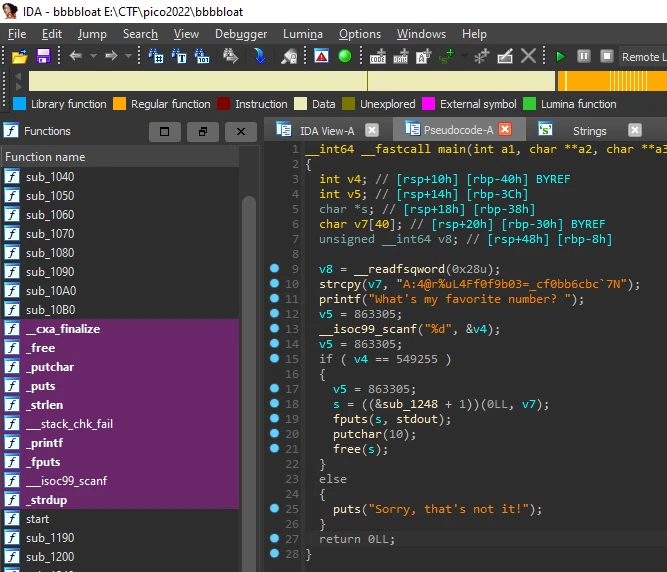Screen dimensions: 667x572
Task: Toggle breakpoint dot on line 13
Action: click(274, 328)
